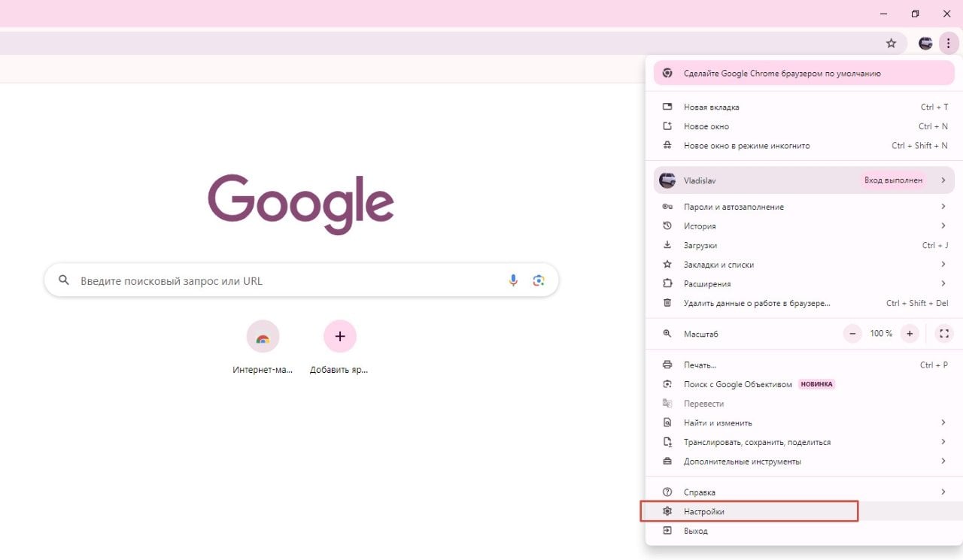The width and height of the screenshot is (963, 560).
Task: Click the НОВИНКА badge next to Lens search
Action: pyautogui.click(x=816, y=384)
